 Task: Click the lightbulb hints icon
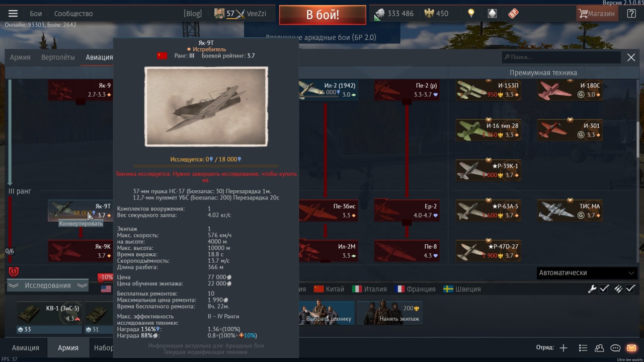(x=471, y=14)
